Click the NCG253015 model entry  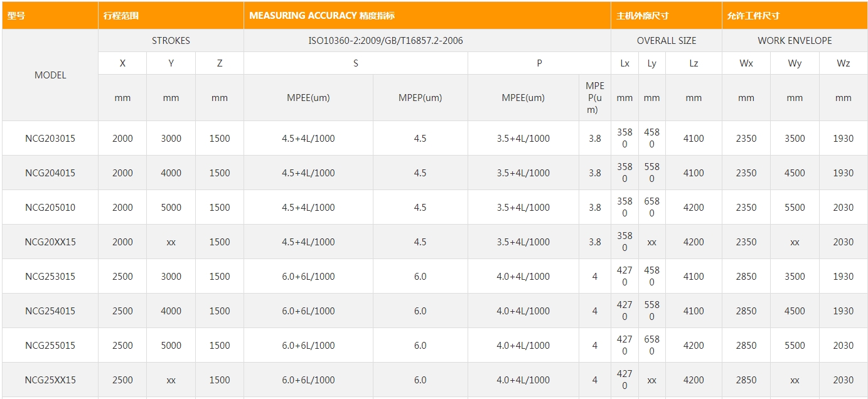50,277
